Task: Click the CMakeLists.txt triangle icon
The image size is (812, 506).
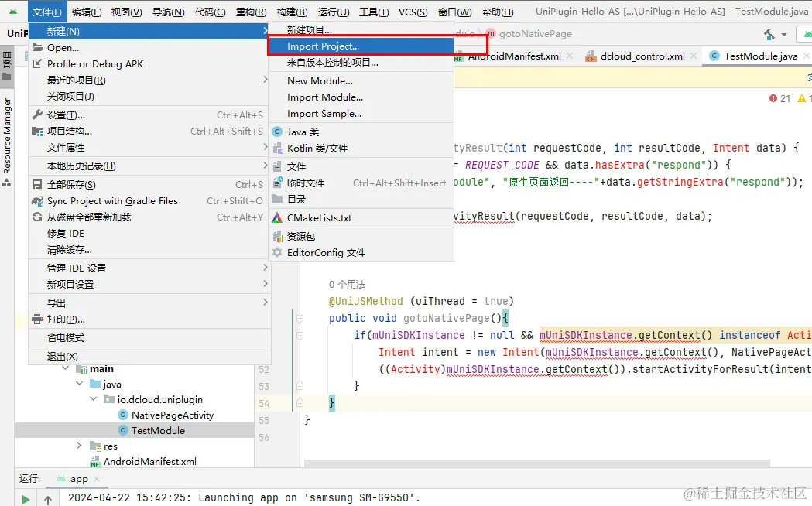Action: click(x=278, y=218)
